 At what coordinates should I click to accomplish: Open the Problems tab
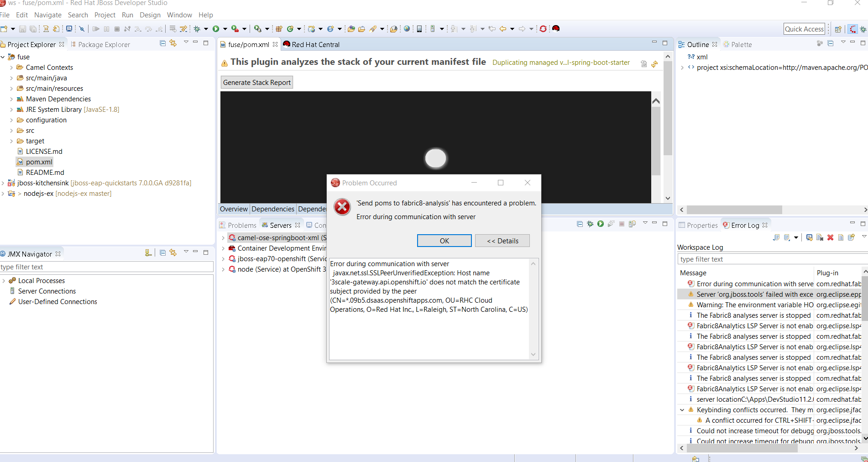[x=238, y=226]
